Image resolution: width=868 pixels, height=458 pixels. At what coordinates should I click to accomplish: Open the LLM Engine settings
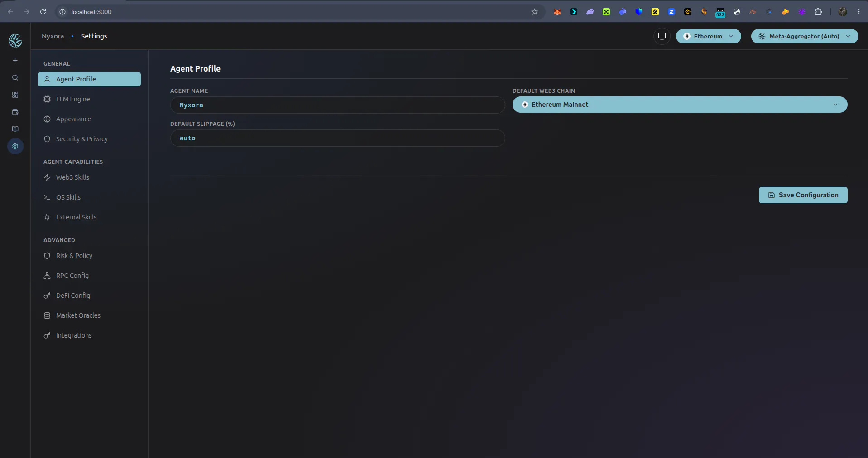pos(89,99)
